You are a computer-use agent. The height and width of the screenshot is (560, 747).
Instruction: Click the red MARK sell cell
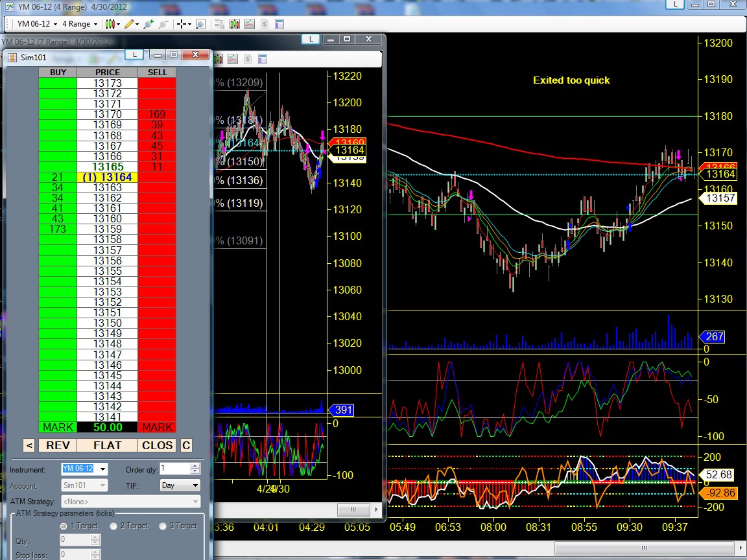(x=157, y=427)
